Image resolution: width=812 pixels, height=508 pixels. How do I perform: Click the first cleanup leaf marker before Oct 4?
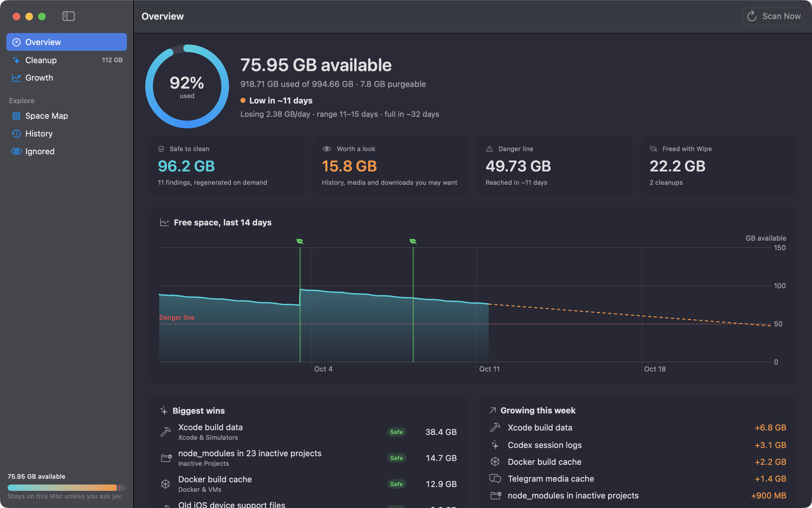pos(300,241)
